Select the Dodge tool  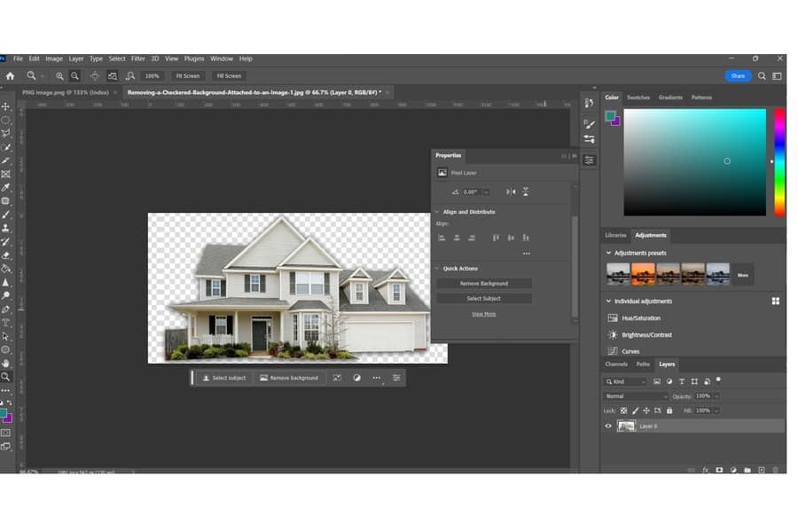point(6,295)
